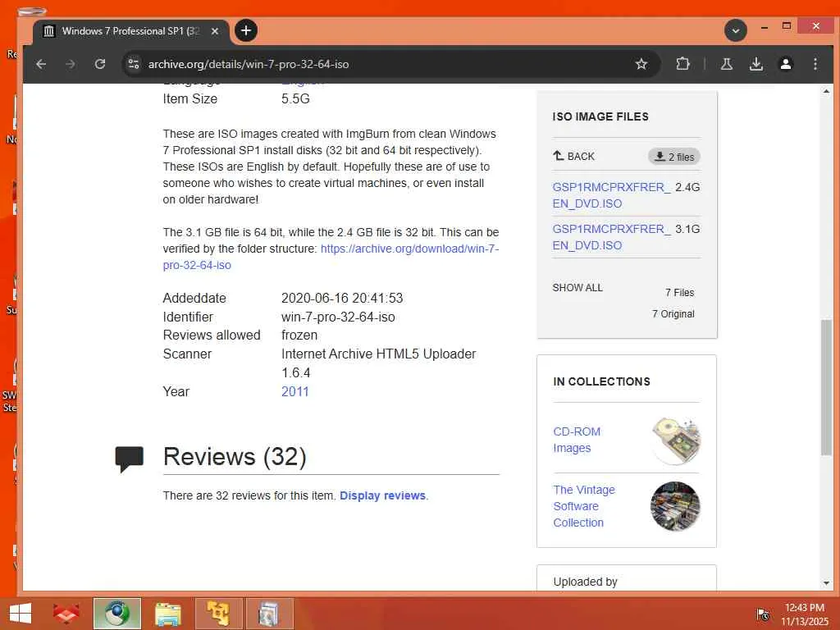This screenshot has width=840, height=630.
Task: Click the forward navigation arrow
Action: point(71,64)
